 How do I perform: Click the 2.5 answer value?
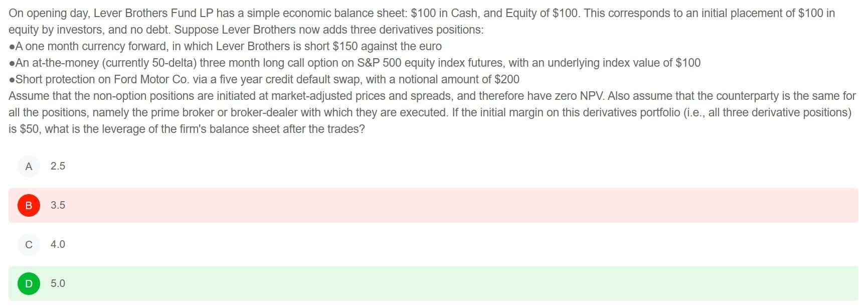[58, 166]
